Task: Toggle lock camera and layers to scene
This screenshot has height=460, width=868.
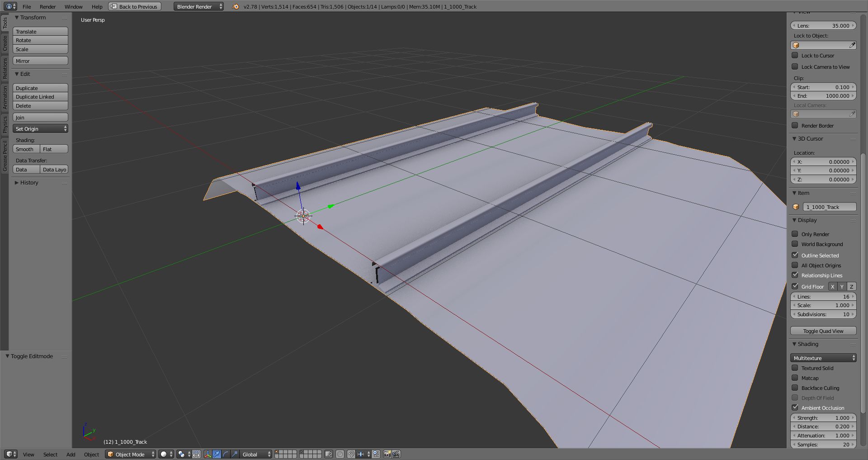Action: 329,454
